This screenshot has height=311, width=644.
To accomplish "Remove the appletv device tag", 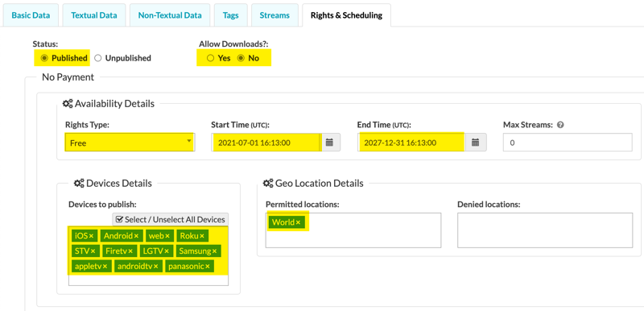I will point(105,266).
